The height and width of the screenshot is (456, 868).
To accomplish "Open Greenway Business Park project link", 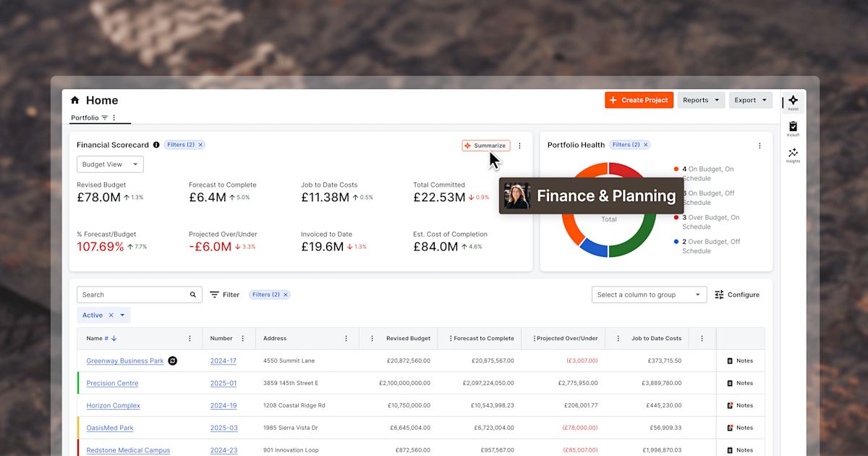I will 125,360.
